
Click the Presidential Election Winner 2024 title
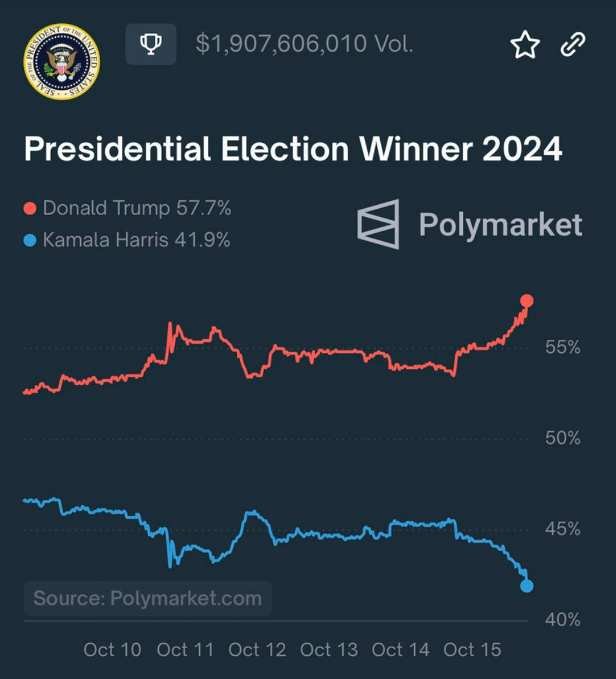(x=293, y=149)
